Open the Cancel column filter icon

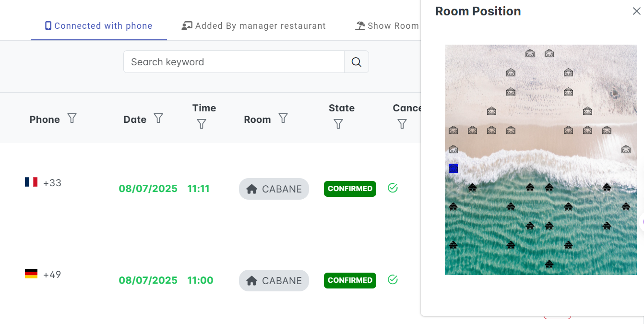[402, 124]
